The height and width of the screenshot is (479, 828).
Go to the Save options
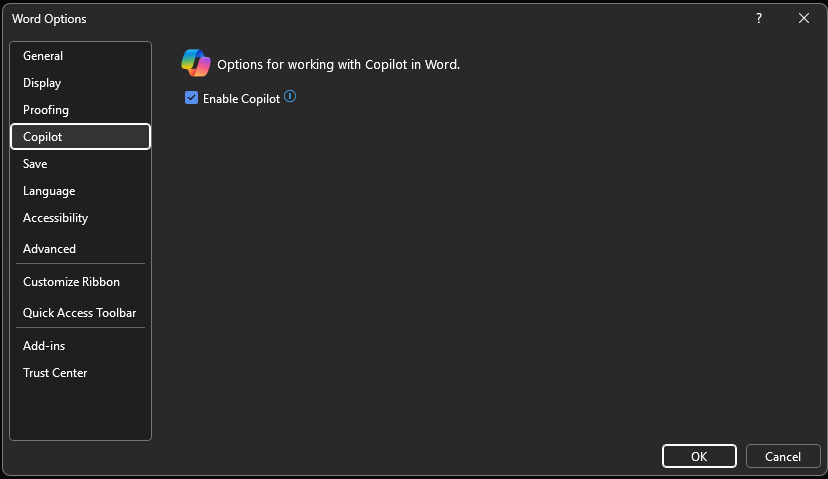35,164
